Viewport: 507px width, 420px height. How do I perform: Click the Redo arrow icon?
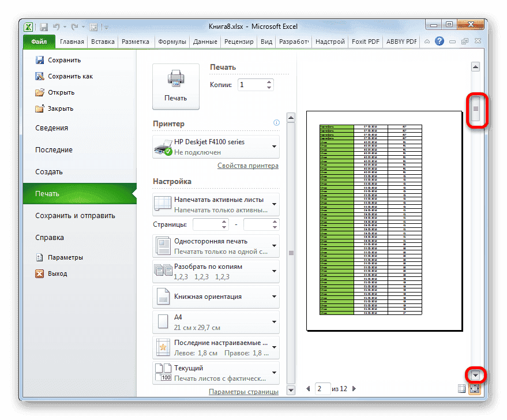click(x=76, y=27)
